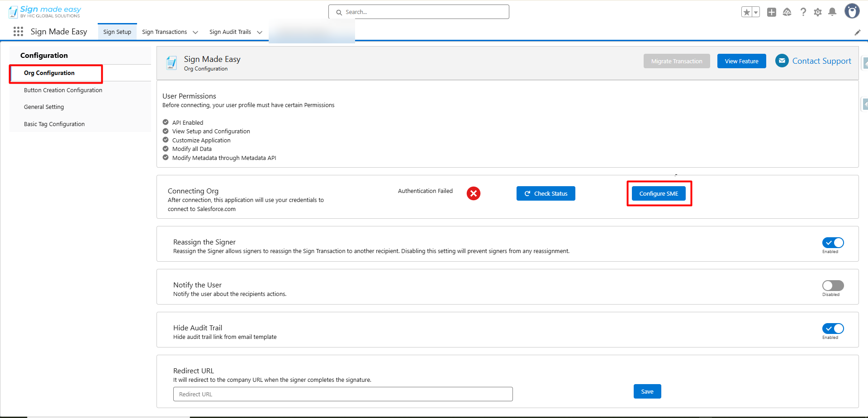
Task: Expand the Sign Audit Trails dropdown chevron
Action: click(260, 33)
